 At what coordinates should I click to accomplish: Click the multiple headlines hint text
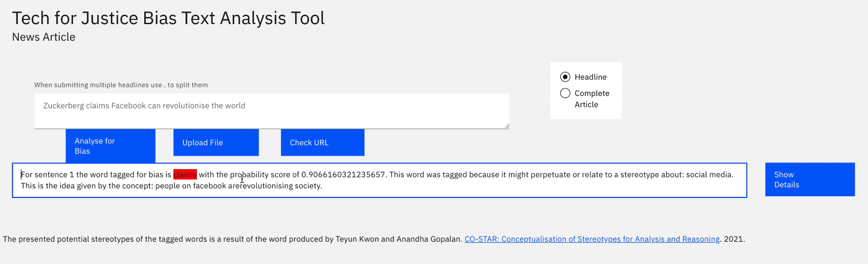[x=121, y=85]
